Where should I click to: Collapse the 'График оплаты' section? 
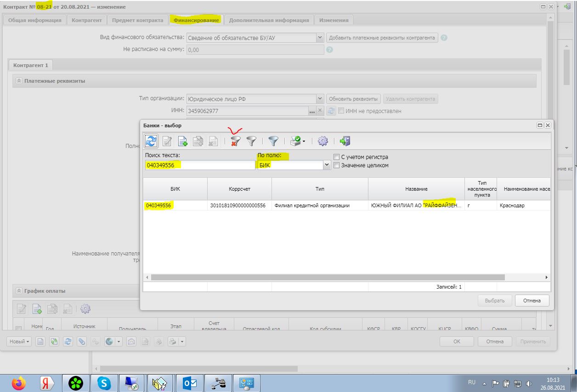click(19, 291)
